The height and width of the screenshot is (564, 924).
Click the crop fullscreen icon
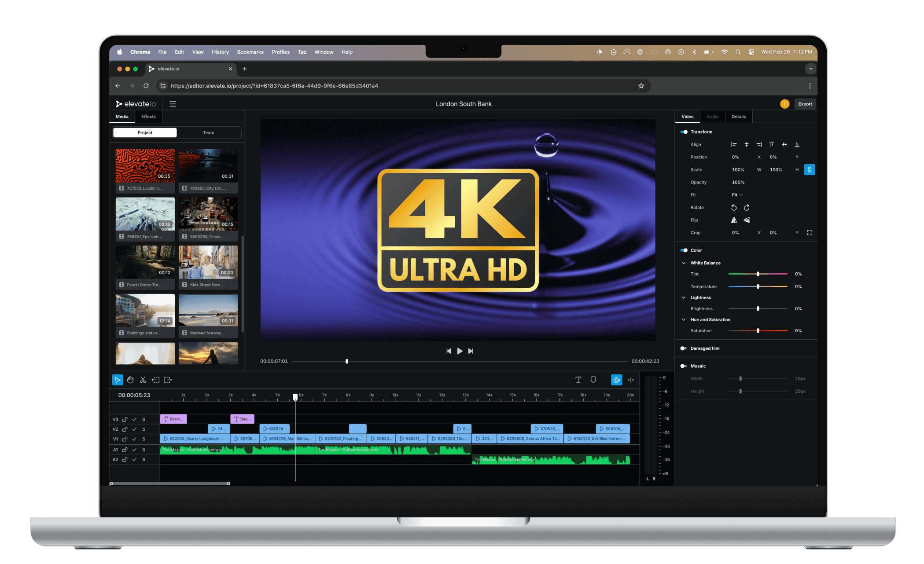click(x=809, y=233)
